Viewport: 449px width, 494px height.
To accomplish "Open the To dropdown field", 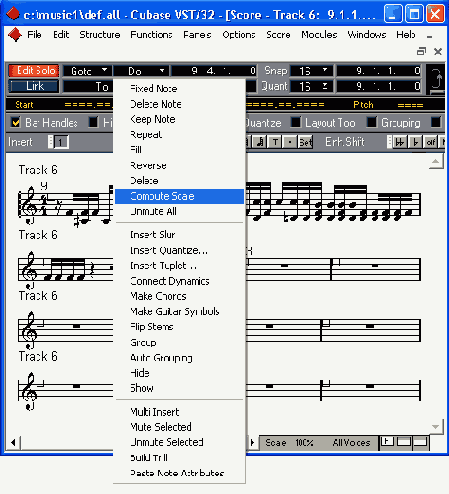I will [x=88, y=87].
